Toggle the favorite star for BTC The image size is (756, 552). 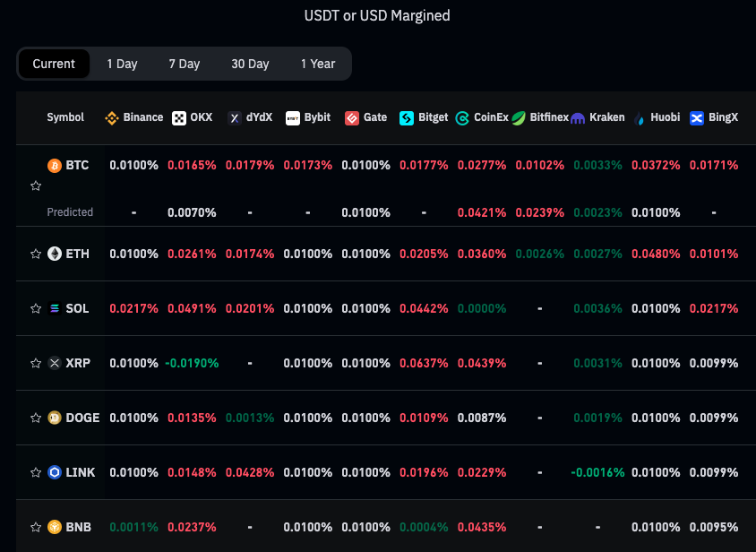(x=36, y=185)
